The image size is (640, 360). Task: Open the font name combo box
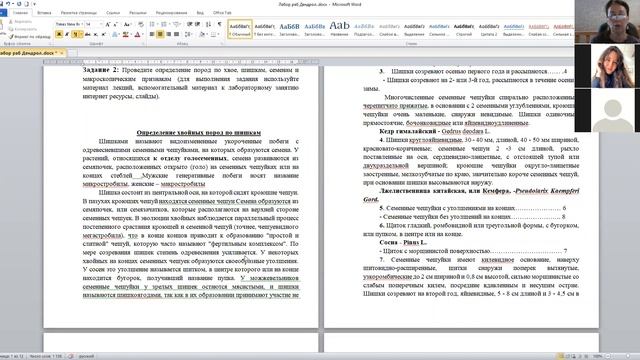[x=69, y=24]
